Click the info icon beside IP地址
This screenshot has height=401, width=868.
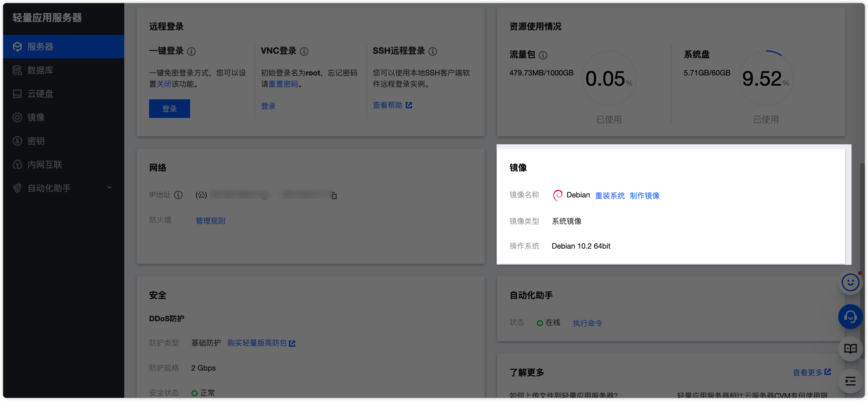coord(178,195)
